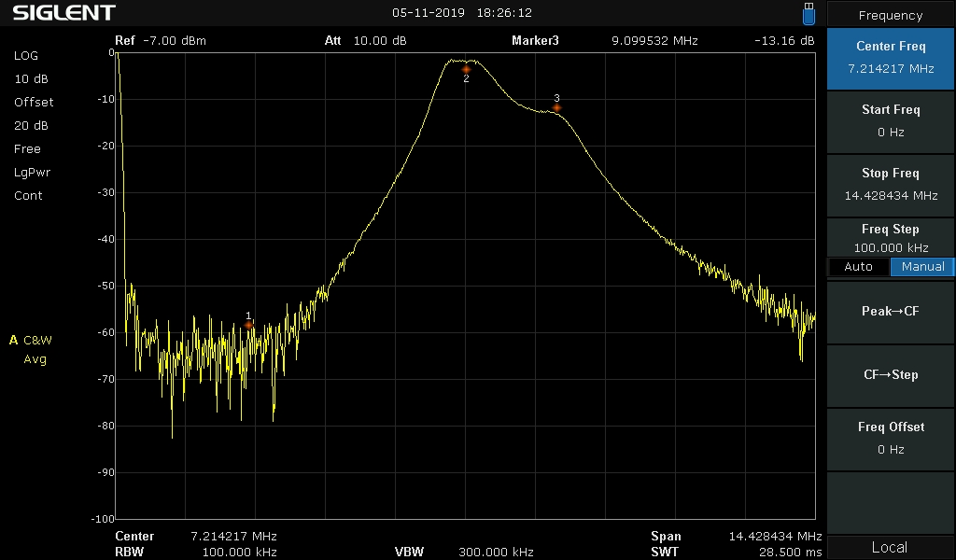The height and width of the screenshot is (560, 956).
Task: Set Freq Step mode to Manual
Action: tap(922, 266)
